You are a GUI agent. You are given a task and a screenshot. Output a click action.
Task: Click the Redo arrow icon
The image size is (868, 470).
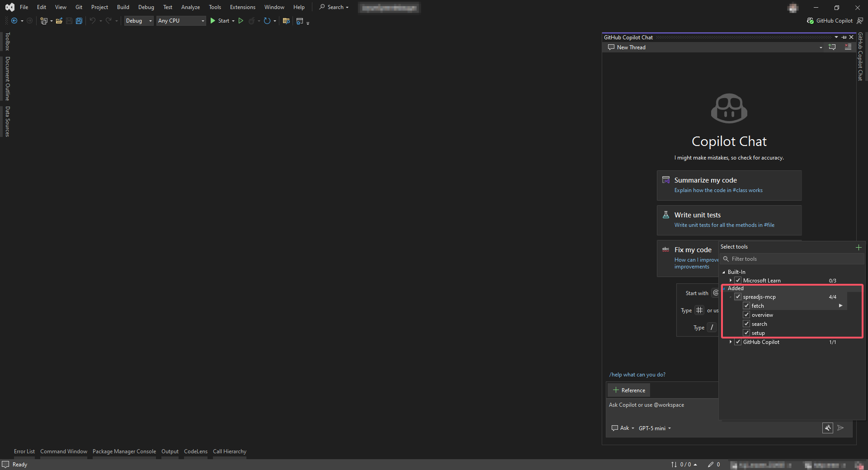click(x=108, y=21)
